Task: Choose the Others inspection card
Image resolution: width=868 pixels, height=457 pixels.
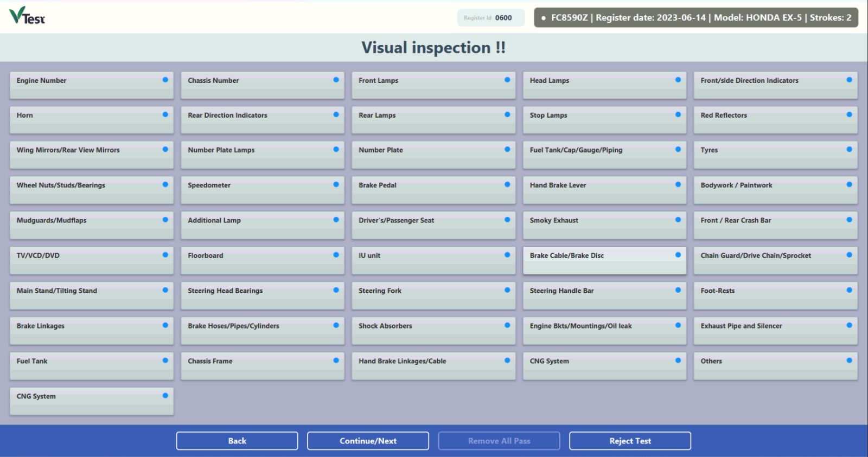Action: 776,366
